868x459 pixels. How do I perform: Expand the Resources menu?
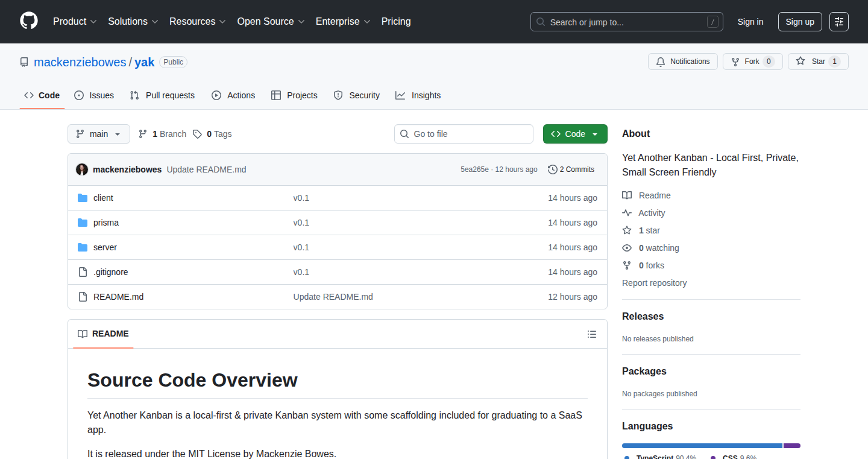(x=198, y=21)
